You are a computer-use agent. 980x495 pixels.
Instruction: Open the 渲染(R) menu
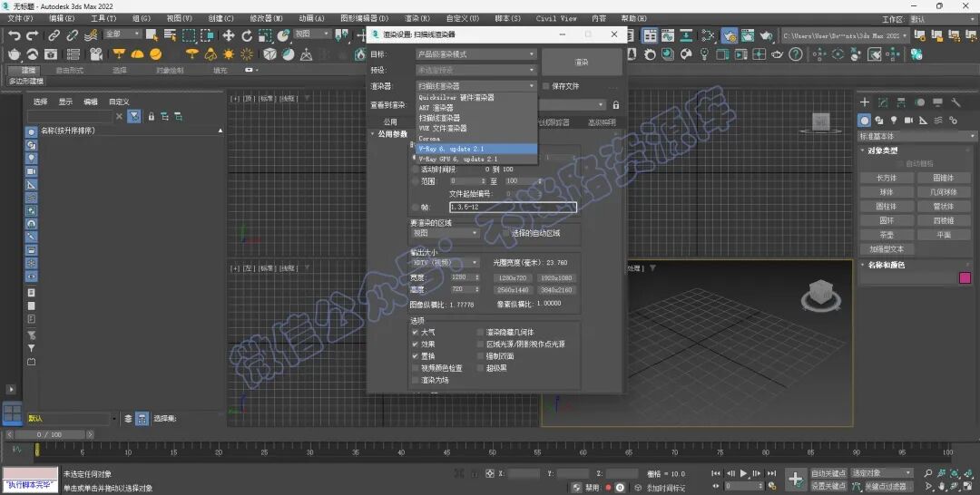tap(417, 19)
